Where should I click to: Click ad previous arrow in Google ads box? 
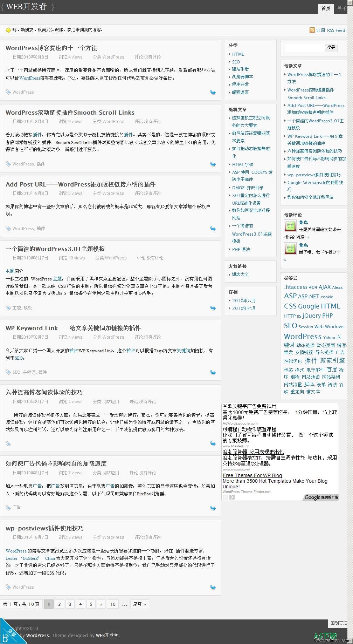[226, 497]
